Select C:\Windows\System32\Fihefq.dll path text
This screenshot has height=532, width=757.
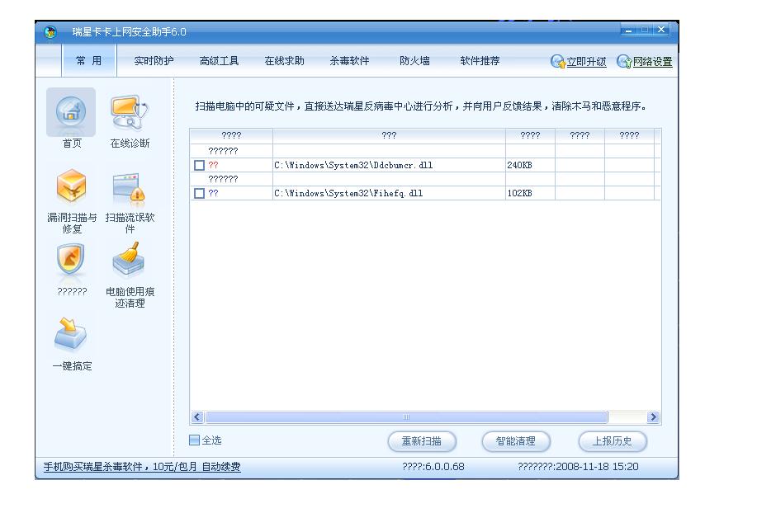click(x=348, y=193)
